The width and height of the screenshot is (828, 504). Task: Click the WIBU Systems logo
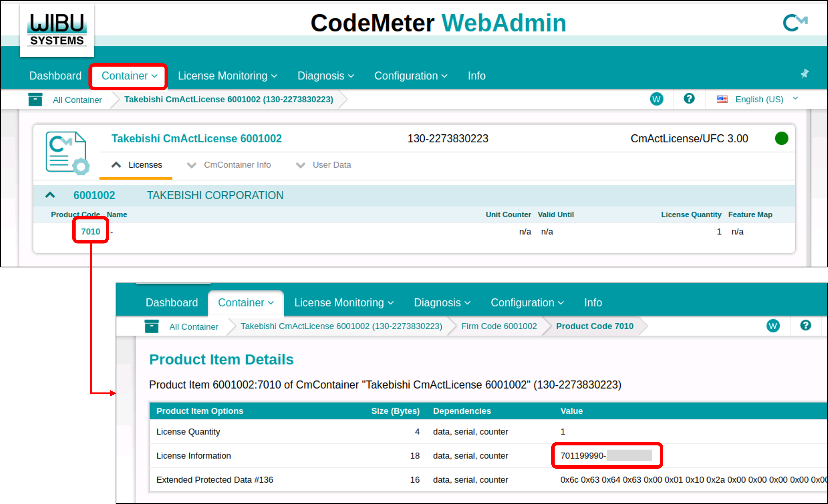(57, 30)
